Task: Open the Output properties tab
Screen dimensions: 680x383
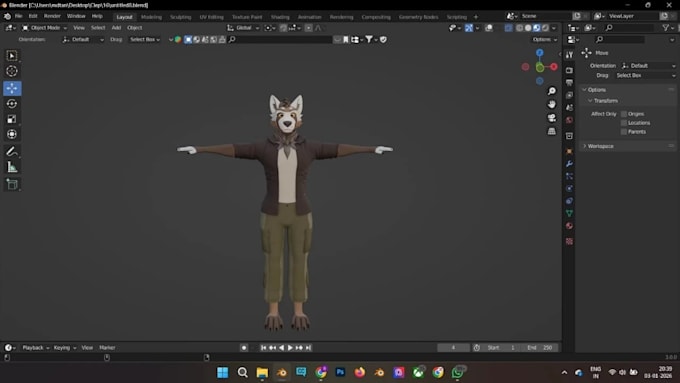Action: click(569, 82)
